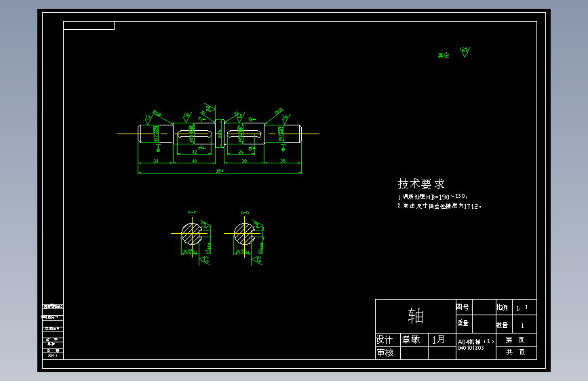Select the keyway length dimension '26'

[241, 153]
